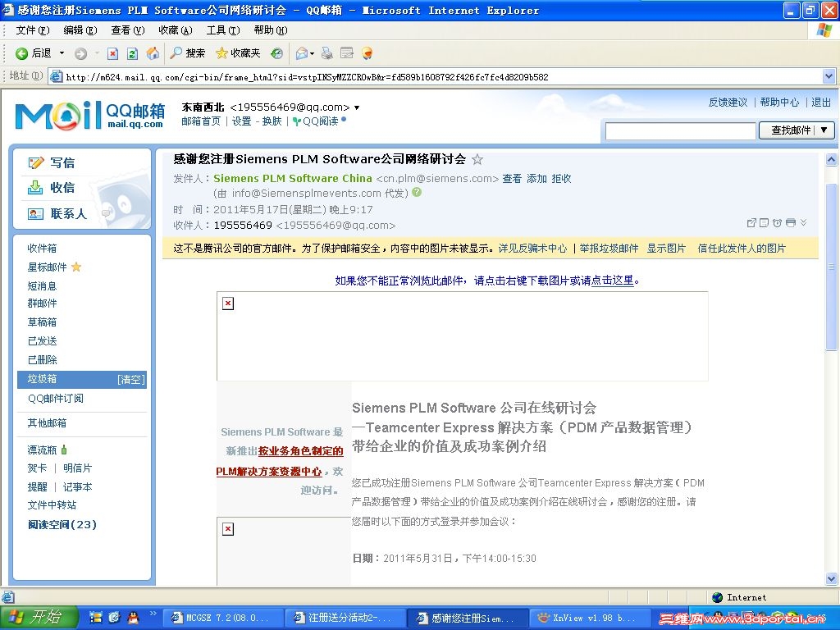
Task: Open the 帮助(H) menu
Action: 271,30
